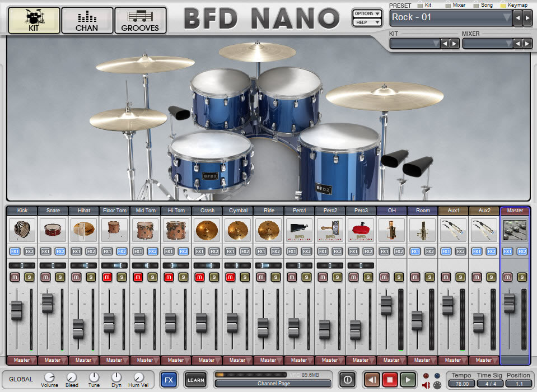Open the HELP dropdown menu
This screenshot has height=392, width=537.
367,22
